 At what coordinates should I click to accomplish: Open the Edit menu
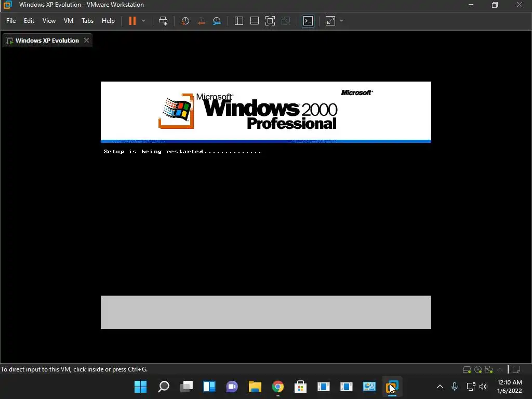(29, 21)
